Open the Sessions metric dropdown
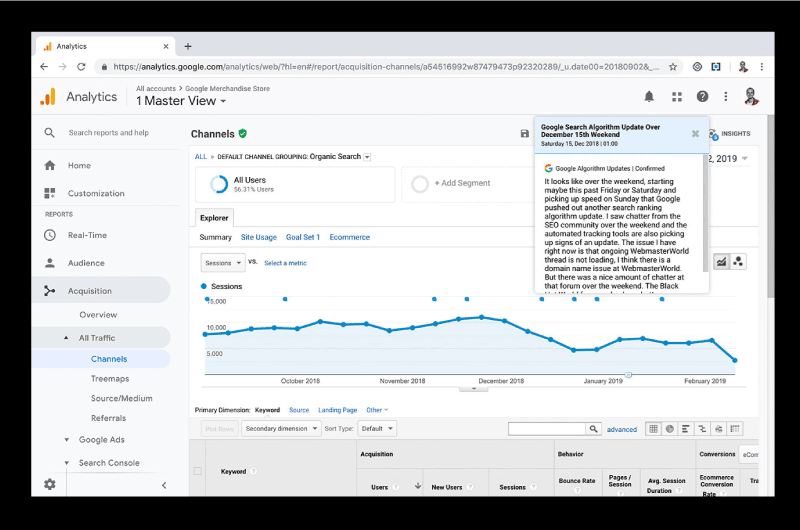Screen dimensions: 800x530 (x=223, y=263)
